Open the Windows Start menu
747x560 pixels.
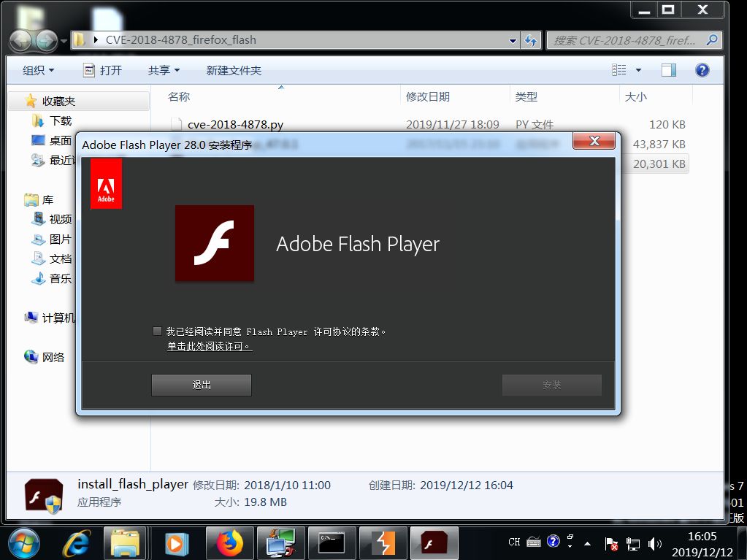click(x=24, y=543)
